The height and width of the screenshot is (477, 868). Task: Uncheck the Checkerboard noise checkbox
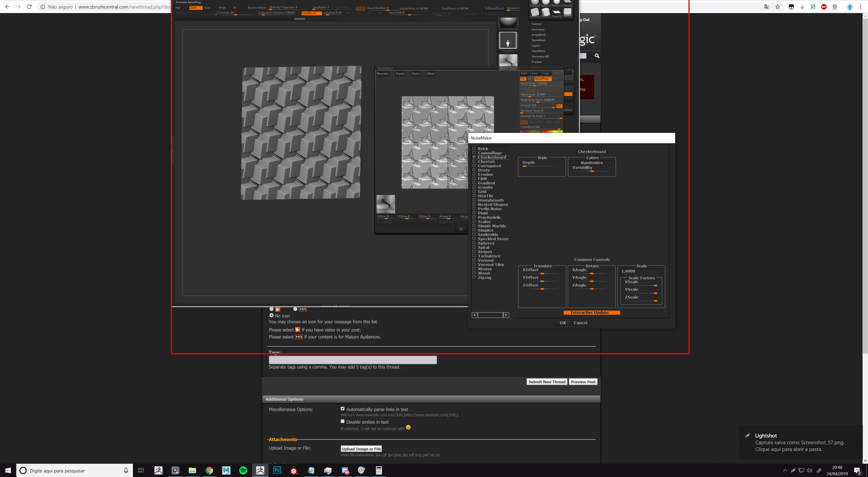click(x=474, y=157)
